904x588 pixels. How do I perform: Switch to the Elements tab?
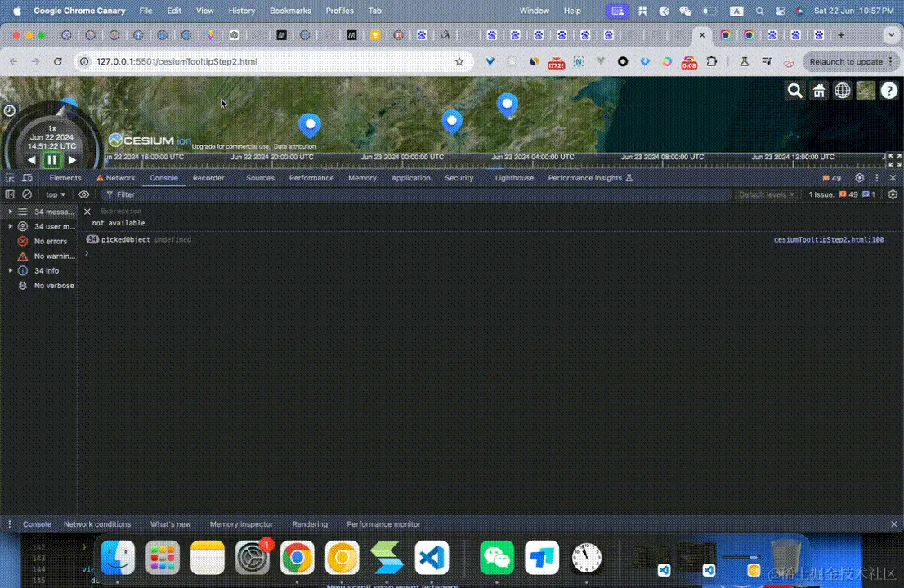pyautogui.click(x=65, y=178)
